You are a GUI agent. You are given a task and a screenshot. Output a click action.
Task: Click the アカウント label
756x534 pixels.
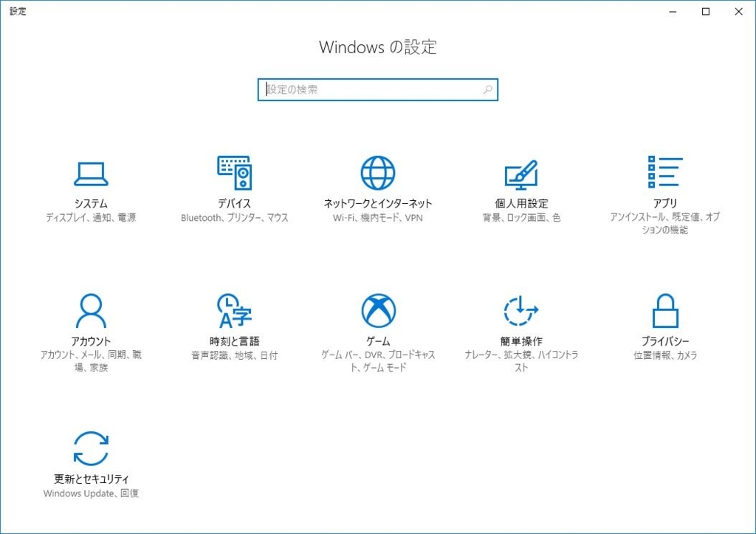[x=91, y=341]
